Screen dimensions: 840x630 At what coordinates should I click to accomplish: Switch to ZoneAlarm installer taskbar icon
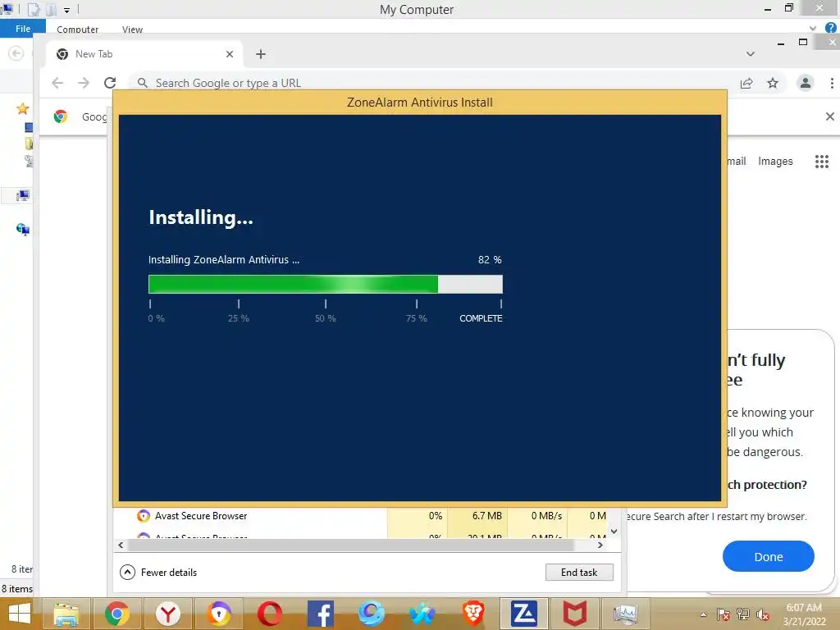524,614
